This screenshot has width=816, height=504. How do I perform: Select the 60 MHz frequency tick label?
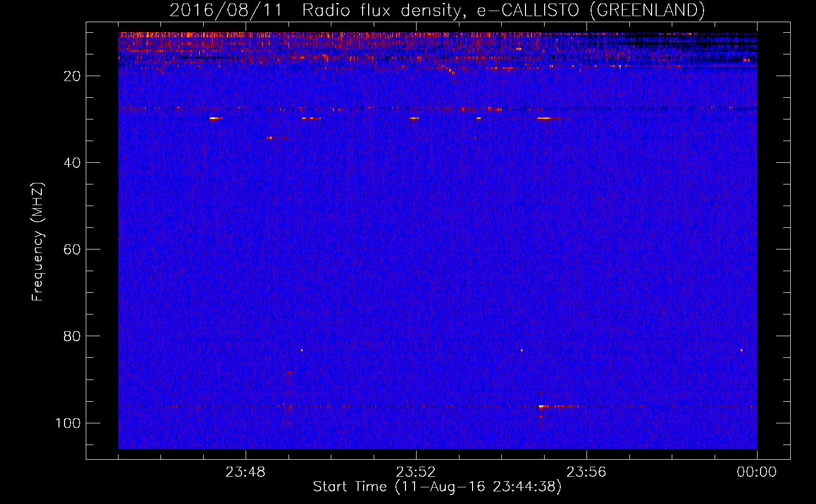[72, 249]
